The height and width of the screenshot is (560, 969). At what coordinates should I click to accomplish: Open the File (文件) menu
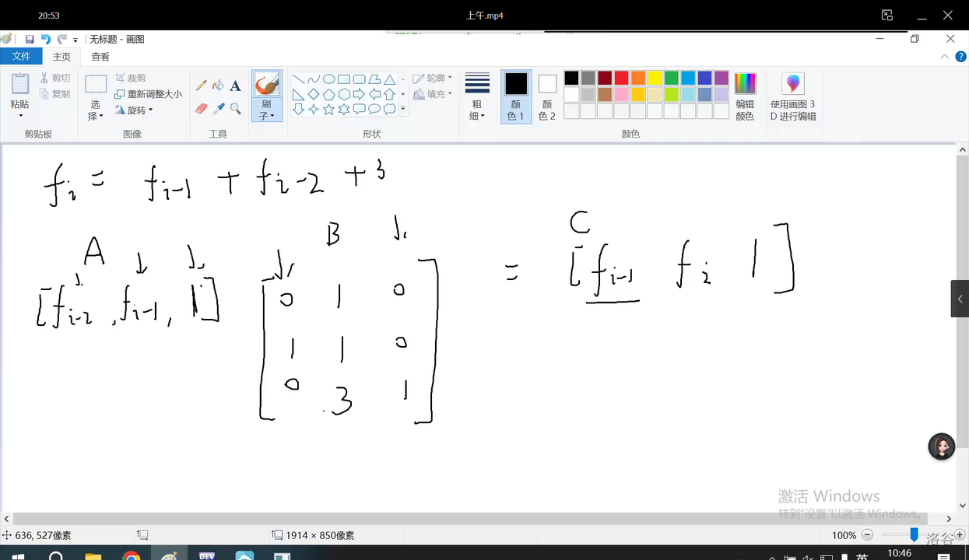tap(21, 57)
